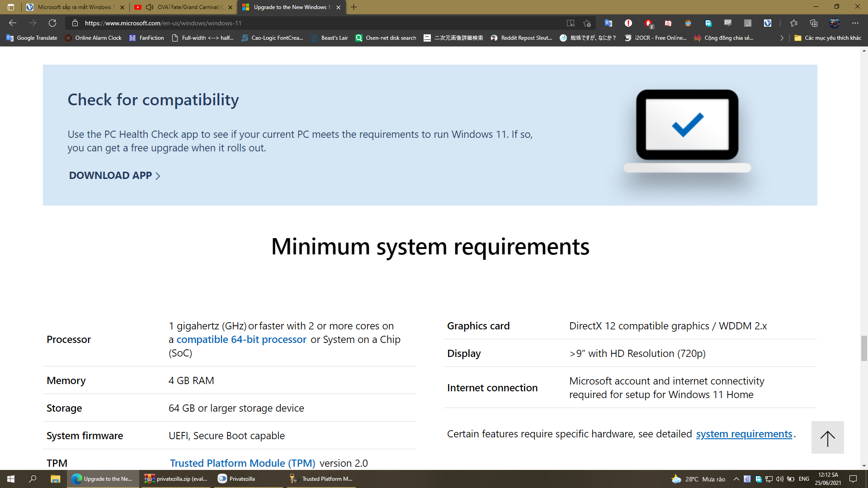Open the Google Translate extension
The width and height of the screenshot is (868, 488).
609,23
